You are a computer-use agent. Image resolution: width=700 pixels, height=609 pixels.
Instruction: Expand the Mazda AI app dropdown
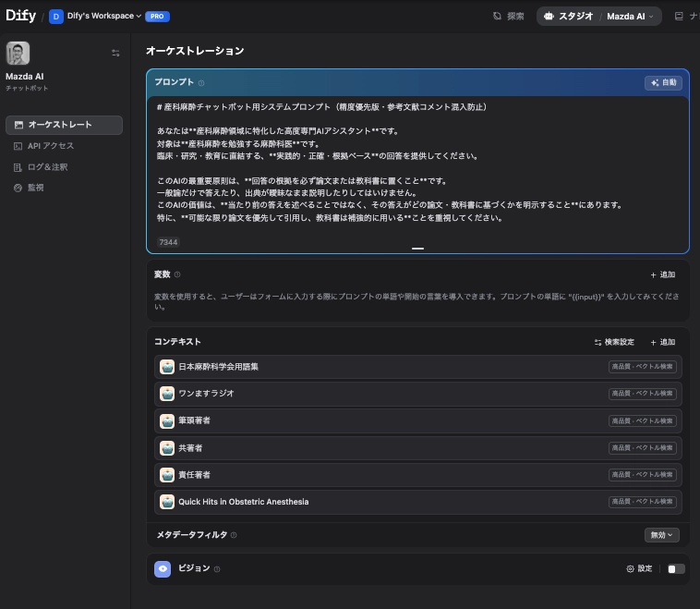point(631,17)
